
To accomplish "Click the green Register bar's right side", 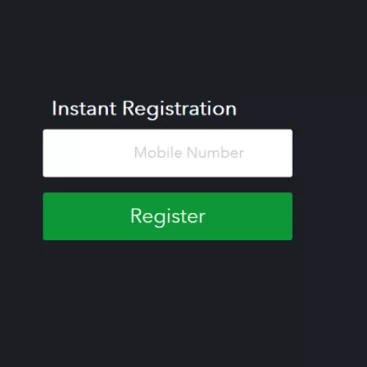I will (250, 216).
